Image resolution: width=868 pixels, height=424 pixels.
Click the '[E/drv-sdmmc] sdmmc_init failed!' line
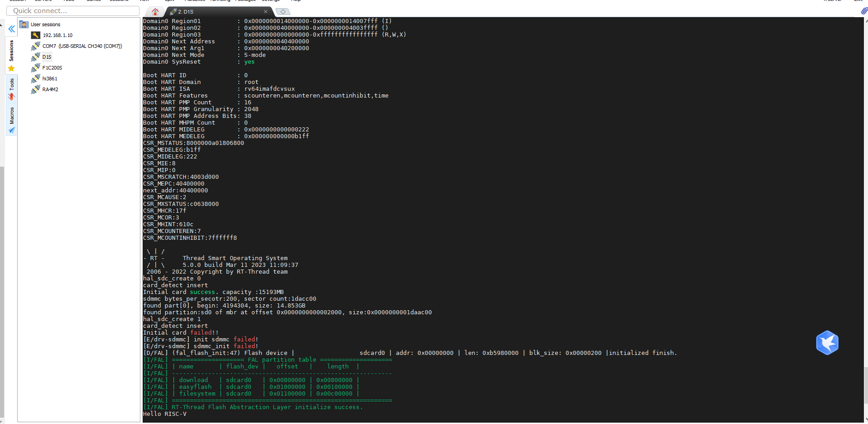[201, 346]
